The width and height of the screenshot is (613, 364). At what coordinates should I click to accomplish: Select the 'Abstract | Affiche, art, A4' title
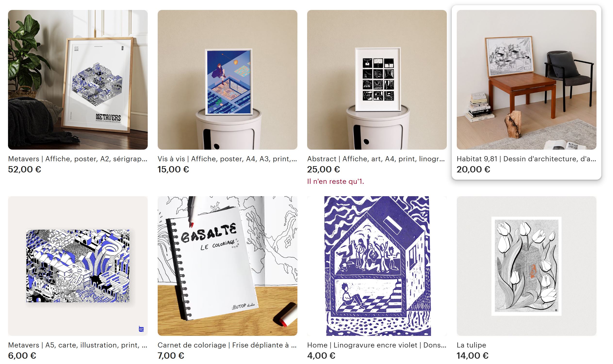[376, 159]
